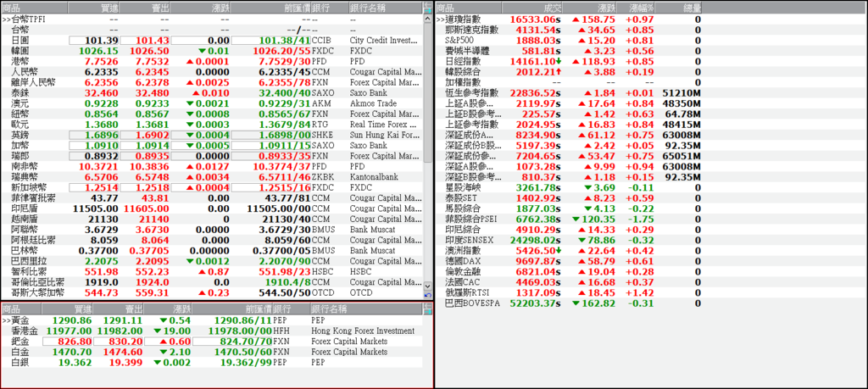Select the 德國DAX index row
868x389 pixels.
point(569,261)
